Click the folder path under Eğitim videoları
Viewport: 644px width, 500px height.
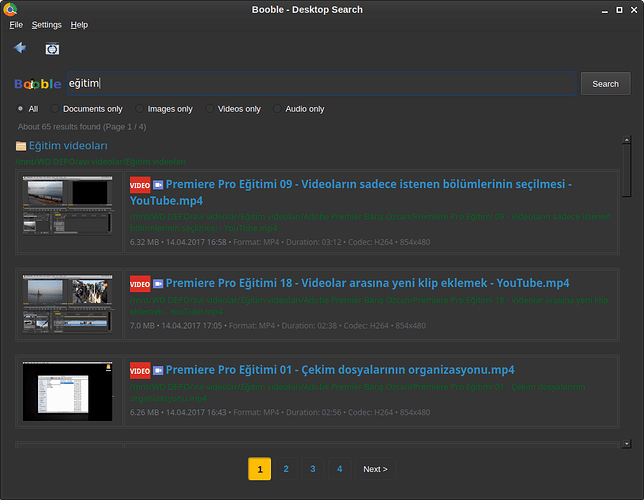point(101,161)
